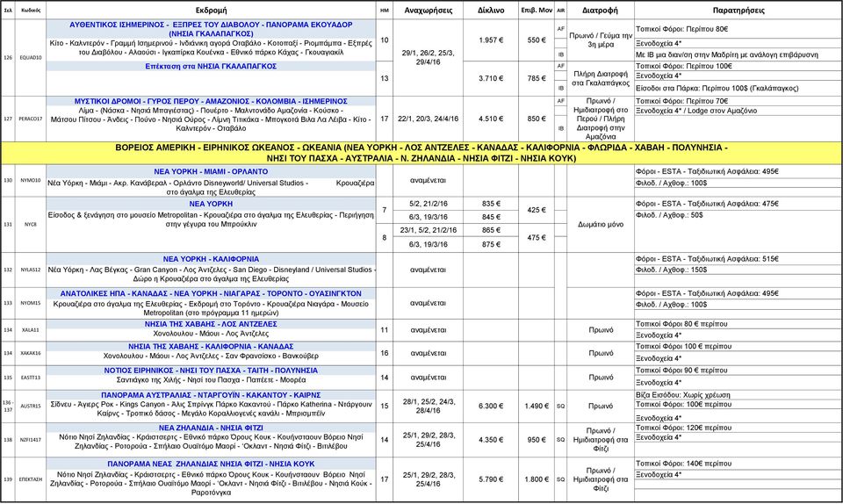The height and width of the screenshot is (504, 843).
Task: Select the title 'Επέκταση στα ΝΗΣΙΑ ΓΚΑΛΑΠΑΓΚΟΣ'
Action: (211, 66)
